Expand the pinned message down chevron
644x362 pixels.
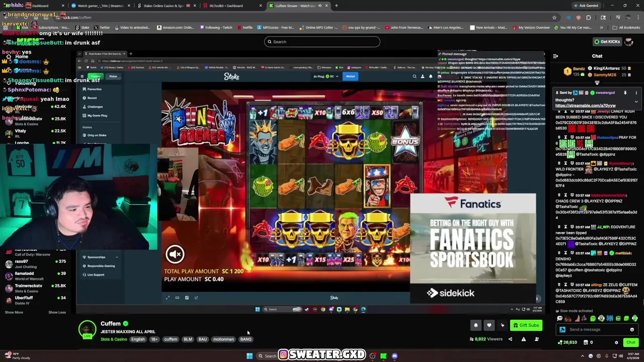coord(636,102)
